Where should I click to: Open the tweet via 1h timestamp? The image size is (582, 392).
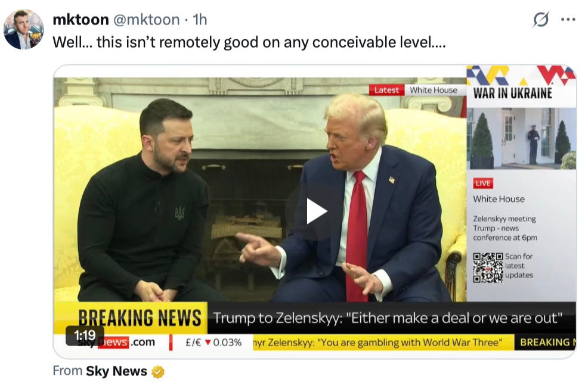pyautogui.click(x=200, y=20)
